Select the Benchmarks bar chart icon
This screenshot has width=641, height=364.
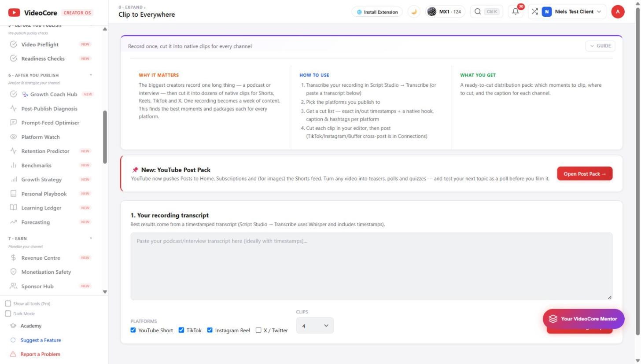click(x=13, y=165)
